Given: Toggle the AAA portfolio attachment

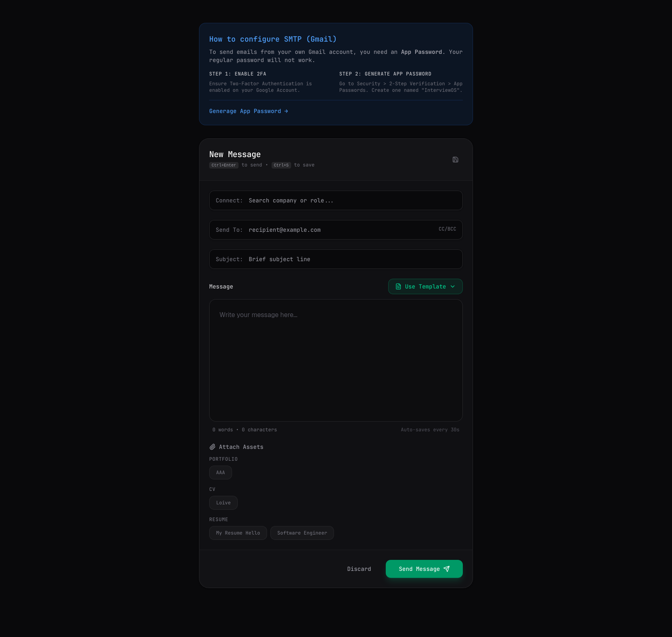Looking at the screenshot, I should (x=220, y=472).
